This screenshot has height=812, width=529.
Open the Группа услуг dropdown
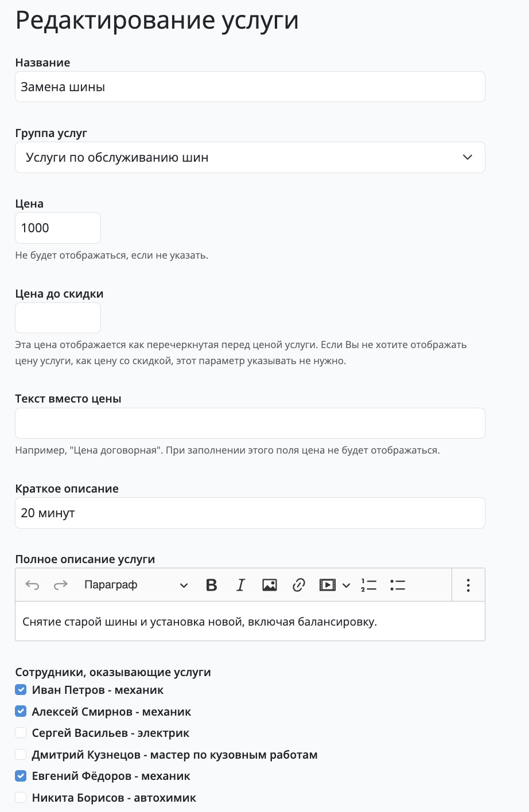(250, 158)
